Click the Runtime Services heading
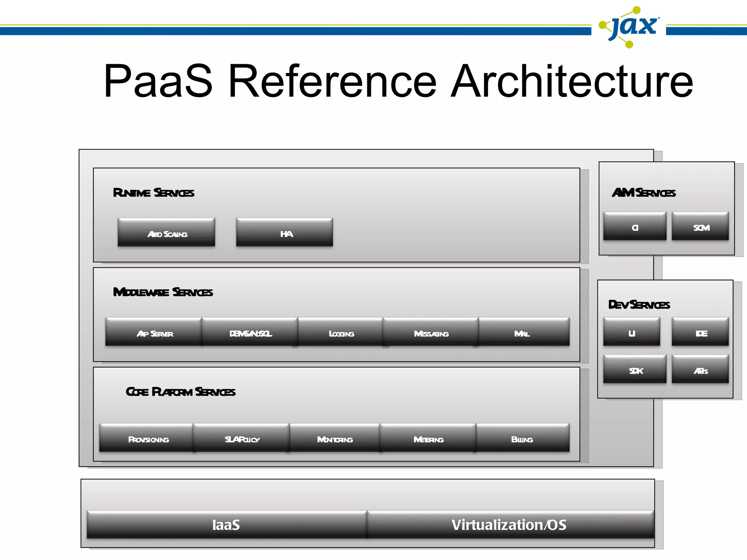The image size is (747, 560). [154, 192]
